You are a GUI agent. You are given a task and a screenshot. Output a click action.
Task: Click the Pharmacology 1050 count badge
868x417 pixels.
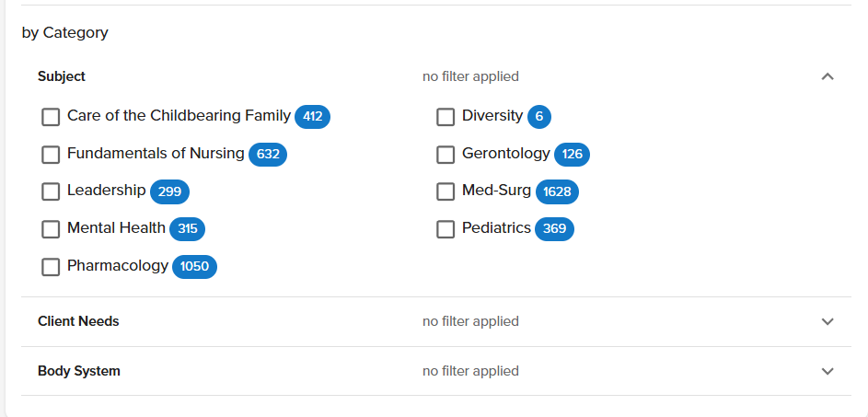[194, 267]
